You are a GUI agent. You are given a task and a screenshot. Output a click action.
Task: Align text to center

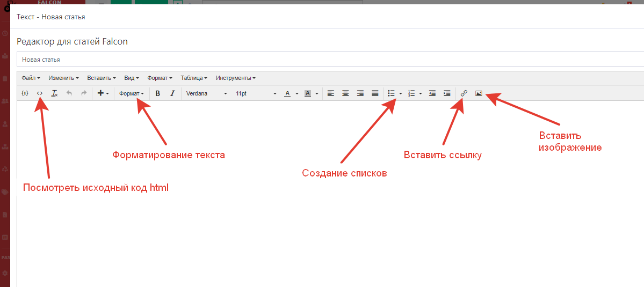[345, 93]
